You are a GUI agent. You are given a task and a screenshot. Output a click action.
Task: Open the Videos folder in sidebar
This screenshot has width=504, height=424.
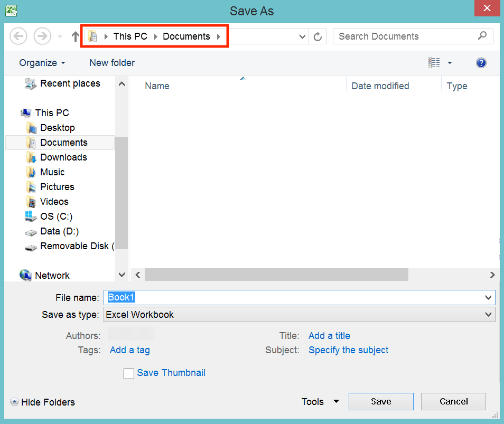54,202
